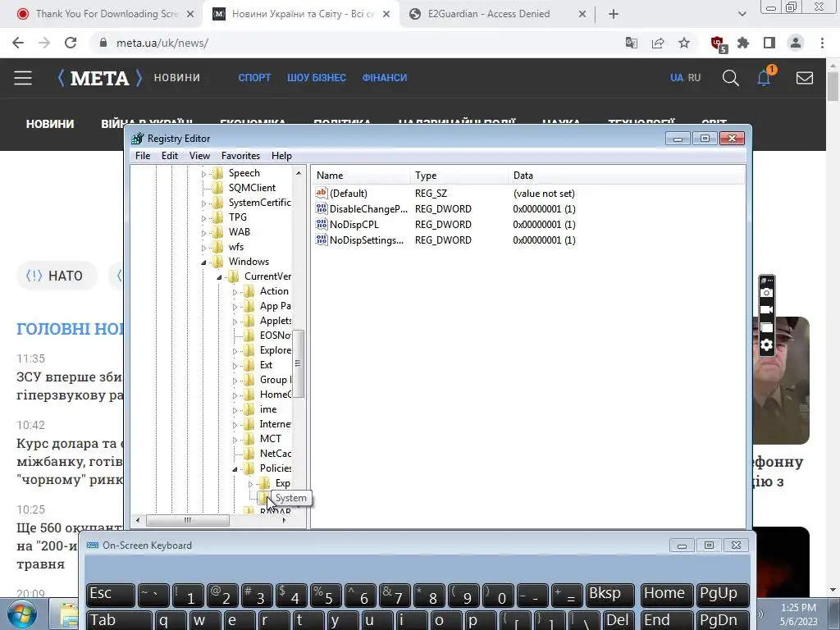The height and width of the screenshot is (630, 840).
Task: Share this page via share icon
Action: tap(658, 43)
